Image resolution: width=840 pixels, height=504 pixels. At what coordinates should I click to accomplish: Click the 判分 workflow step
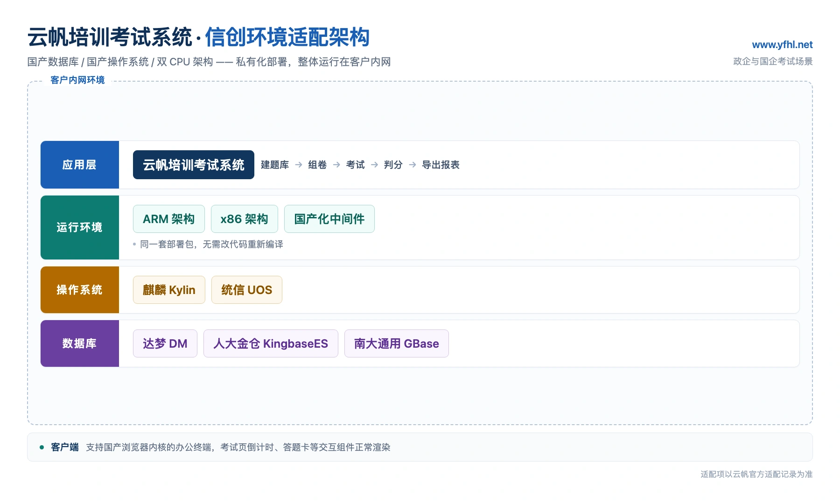(x=393, y=165)
